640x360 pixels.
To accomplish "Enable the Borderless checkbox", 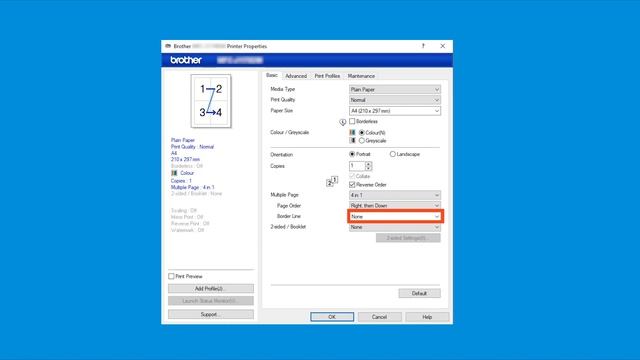I will point(352,121).
